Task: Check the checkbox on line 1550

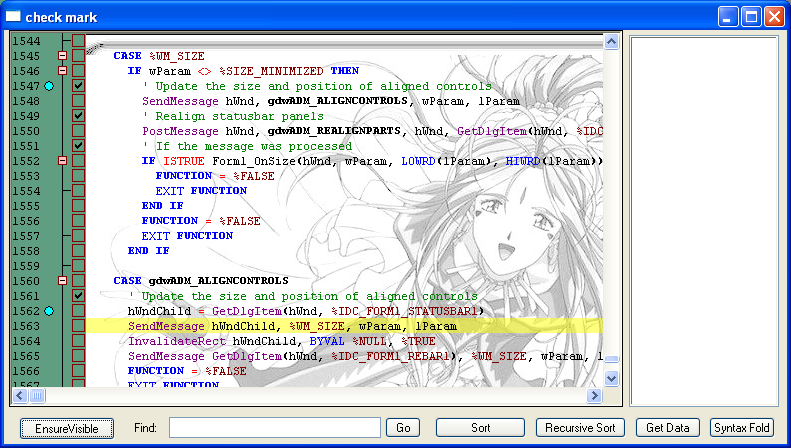Action: tap(78, 131)
